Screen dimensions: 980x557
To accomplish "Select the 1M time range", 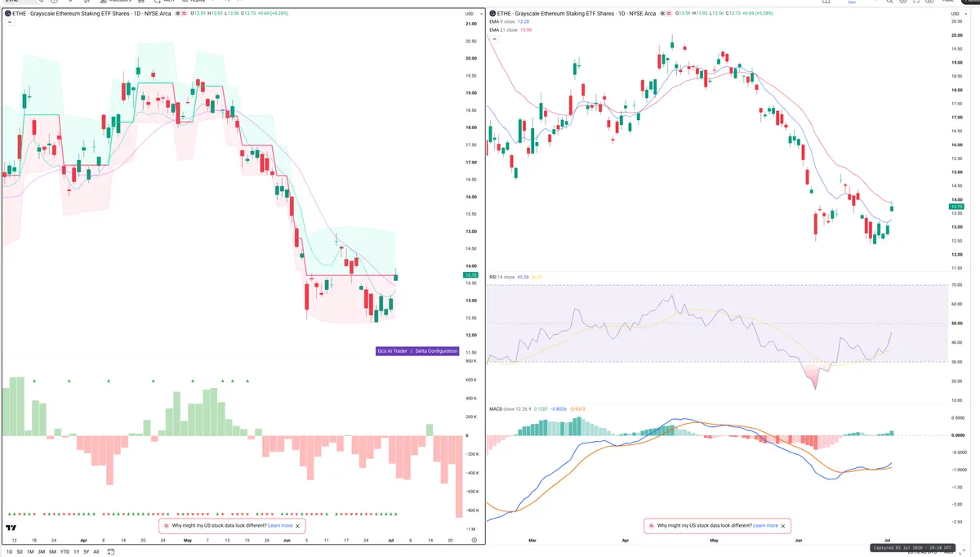I will point(30,552).
